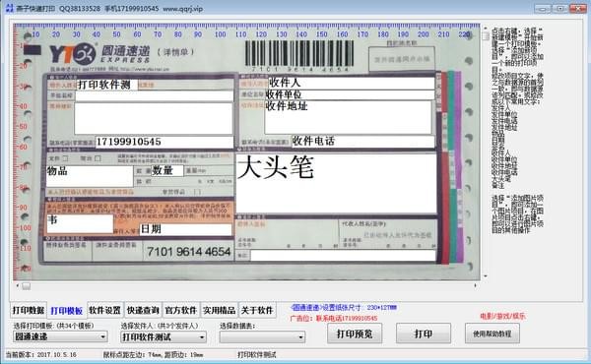
Task: Close the application window
Action: click(x=578, y=8)
